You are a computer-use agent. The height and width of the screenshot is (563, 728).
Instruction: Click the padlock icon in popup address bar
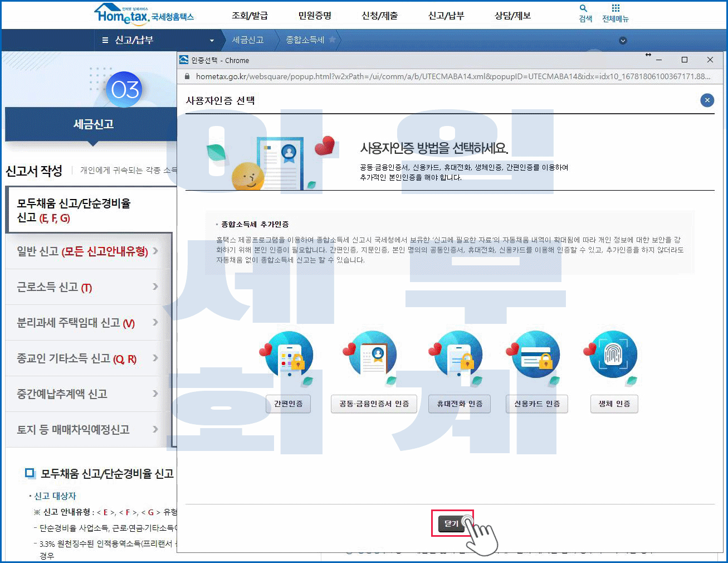(x=187, y=76)
